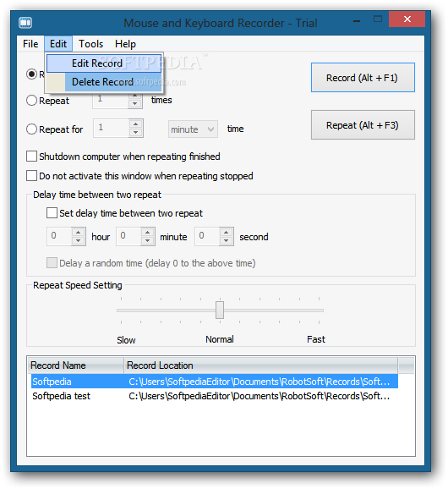Decrease the Repeat for duration value
The image size is (448, 489).
point(135,132)
